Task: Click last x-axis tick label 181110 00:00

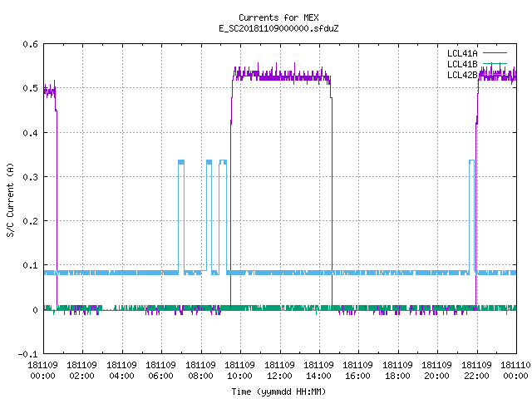Action: (x=515, y=371)
